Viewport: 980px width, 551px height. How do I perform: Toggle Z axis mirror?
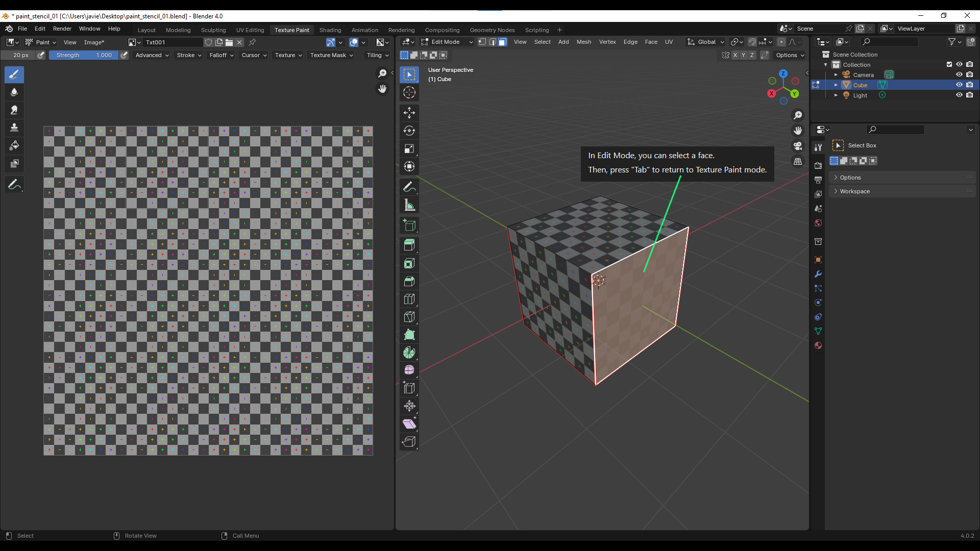(752, 55)
